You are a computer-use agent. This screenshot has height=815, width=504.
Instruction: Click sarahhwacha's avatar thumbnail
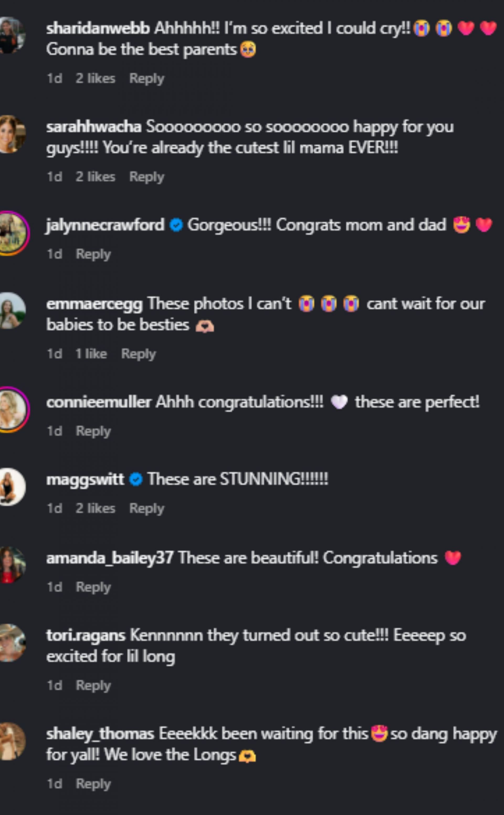point(12,134)
